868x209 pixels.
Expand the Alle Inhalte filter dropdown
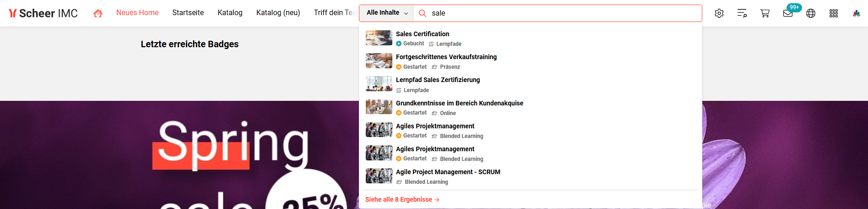[x=386, y=13]
